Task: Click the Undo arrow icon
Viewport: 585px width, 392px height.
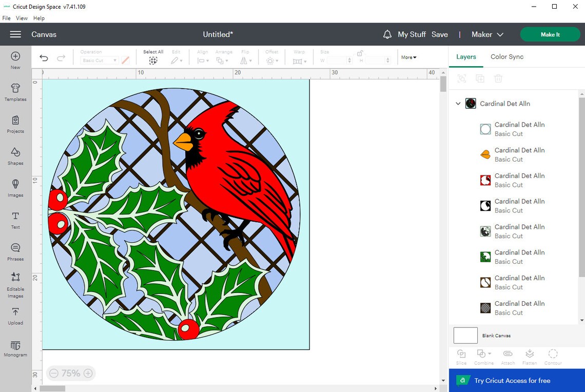Action: pyautogui.click(x=44, y=57)
